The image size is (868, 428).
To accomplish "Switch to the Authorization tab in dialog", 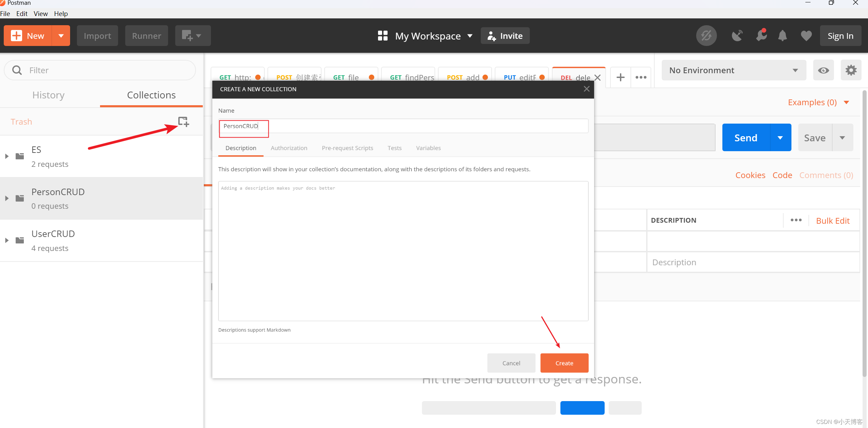I will coord(289,148).
